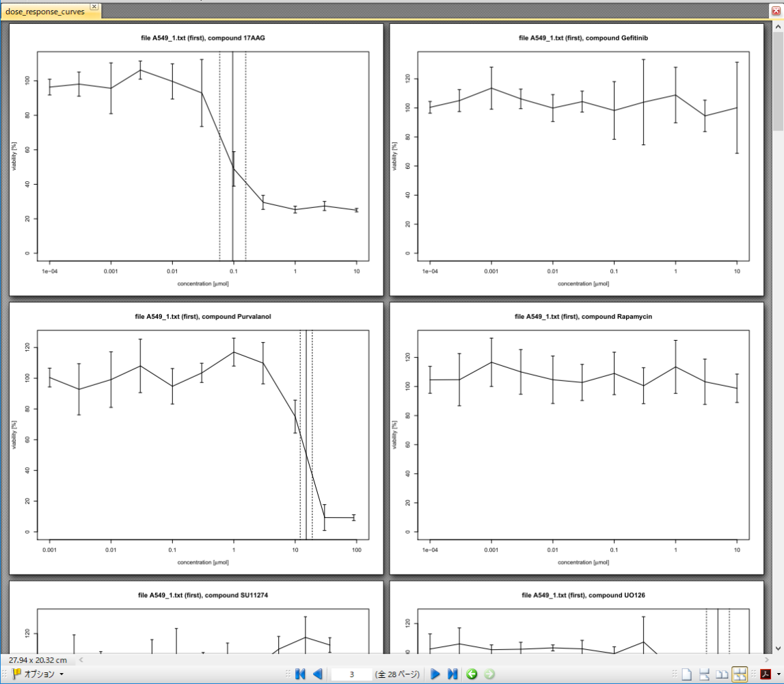Click concentration axis label under Purvalanol plot
The image size is (784, 684).
[x=203, y=562]
